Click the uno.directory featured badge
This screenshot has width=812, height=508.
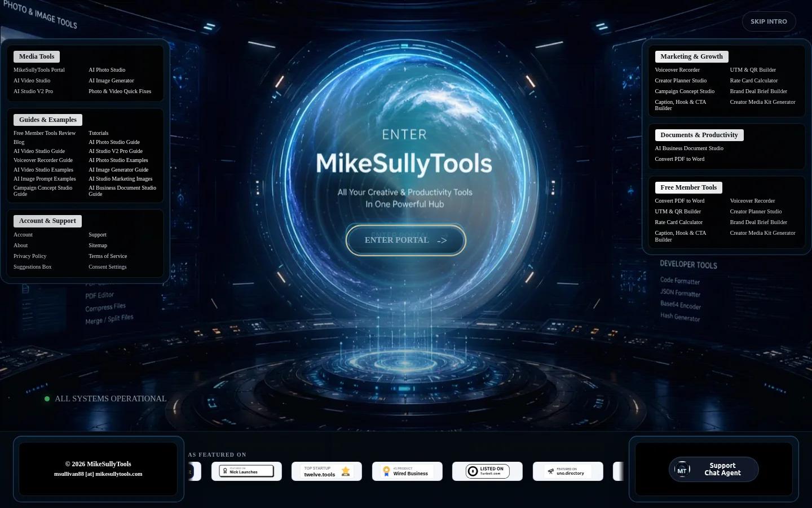pyautogui.click(x=568, y=471)
